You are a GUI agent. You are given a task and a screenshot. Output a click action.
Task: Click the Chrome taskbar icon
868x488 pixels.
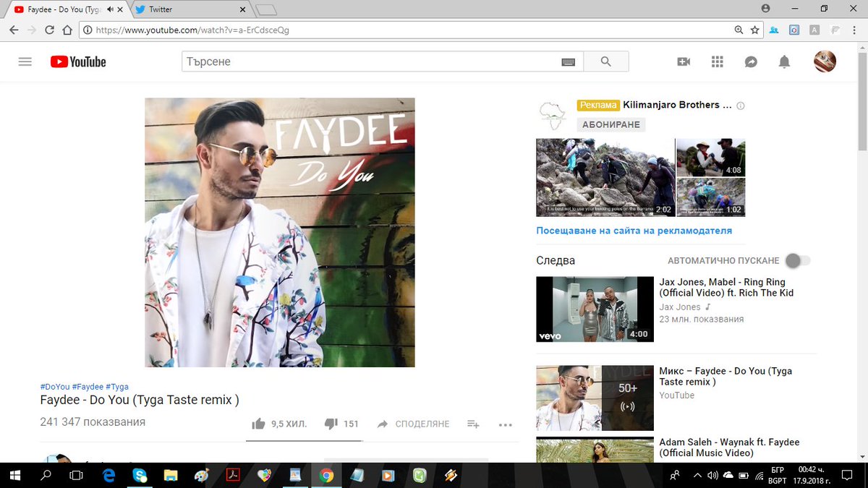[x=327, y=475]
